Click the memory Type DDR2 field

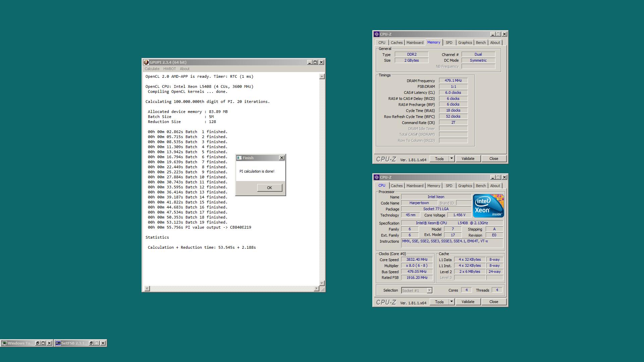[412, 55]
